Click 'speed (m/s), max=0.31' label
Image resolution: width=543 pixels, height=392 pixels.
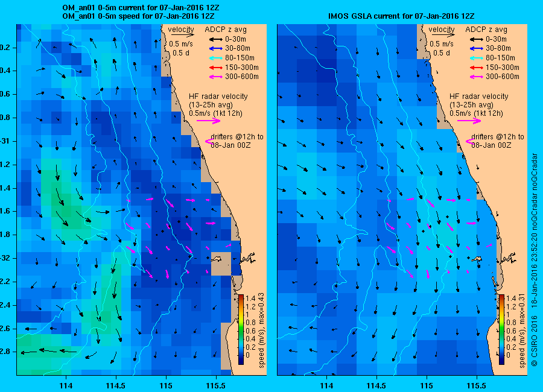[x=522, y=330]
